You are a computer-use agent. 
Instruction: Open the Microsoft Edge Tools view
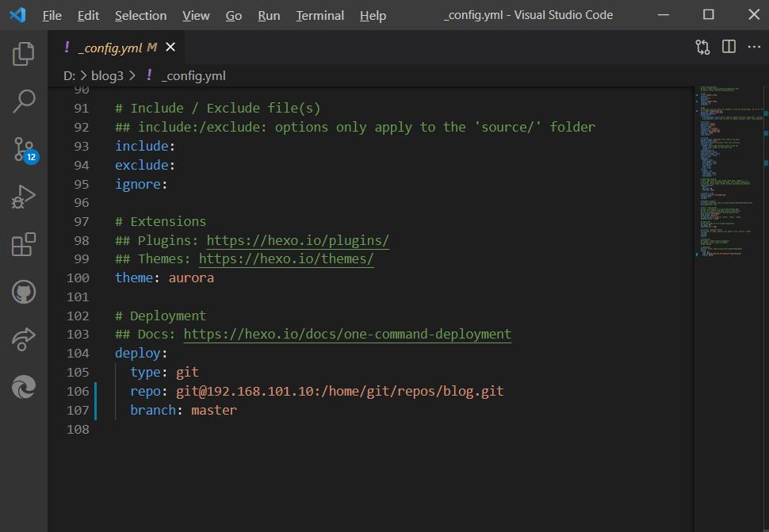(x=23, y=386)
